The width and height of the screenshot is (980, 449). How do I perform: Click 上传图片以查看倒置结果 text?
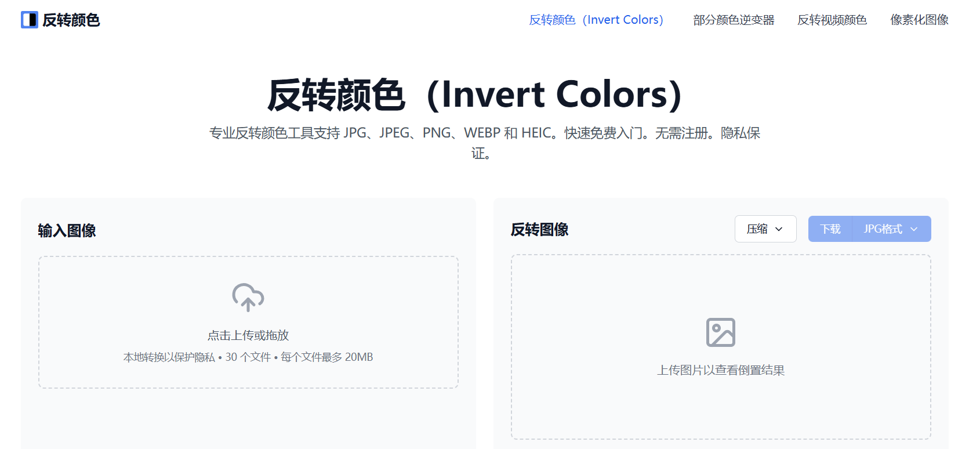tap(721, 370)
